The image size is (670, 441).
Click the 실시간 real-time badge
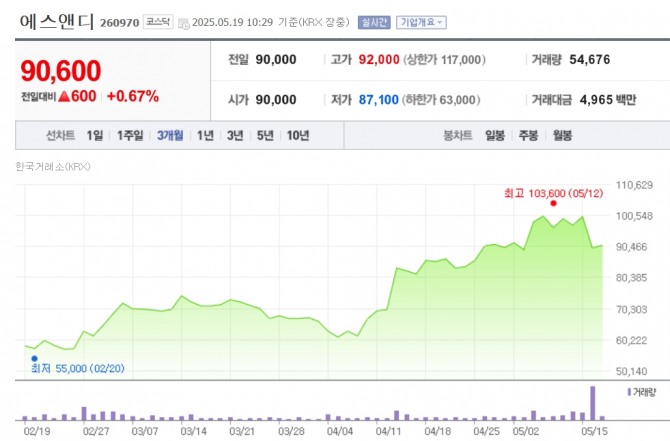pos(376,21)
